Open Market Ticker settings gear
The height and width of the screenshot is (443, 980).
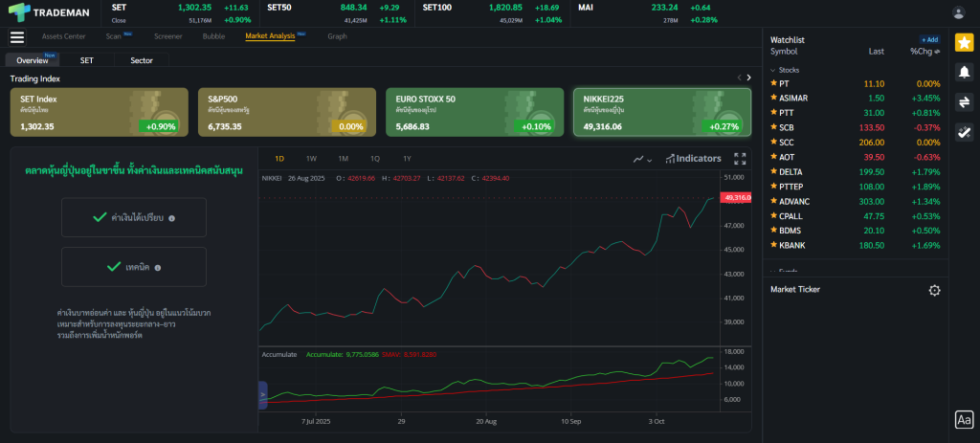pyautogui.click(x=934, y=290)
